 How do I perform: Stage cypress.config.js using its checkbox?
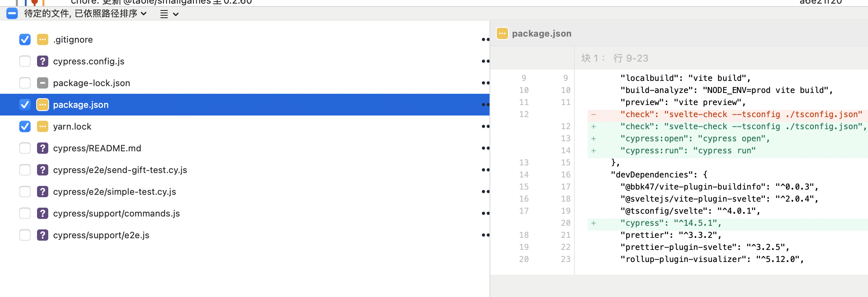(25, 61)
